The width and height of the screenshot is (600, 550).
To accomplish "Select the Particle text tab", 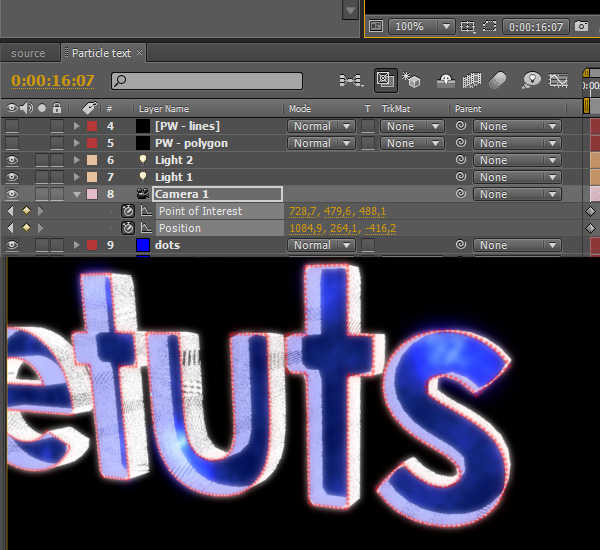I will (x=101, y=53).
